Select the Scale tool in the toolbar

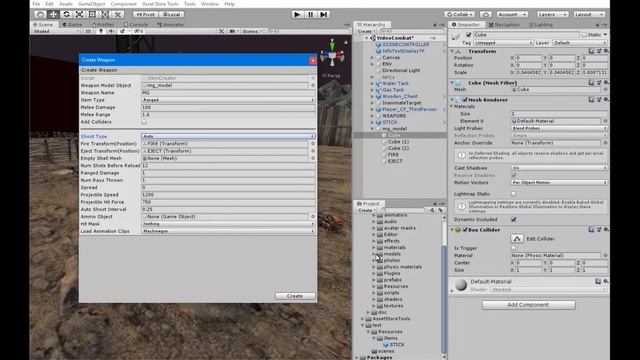(79, 14)
